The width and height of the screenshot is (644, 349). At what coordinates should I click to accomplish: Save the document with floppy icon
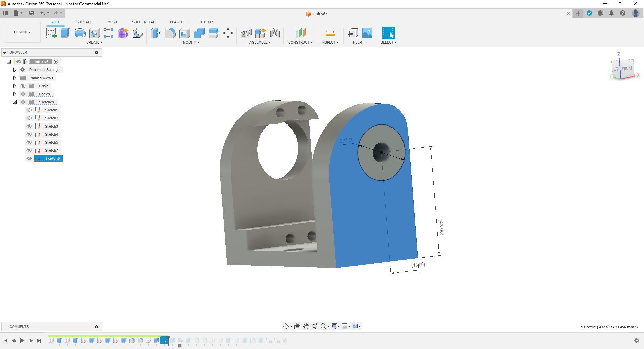32,13
